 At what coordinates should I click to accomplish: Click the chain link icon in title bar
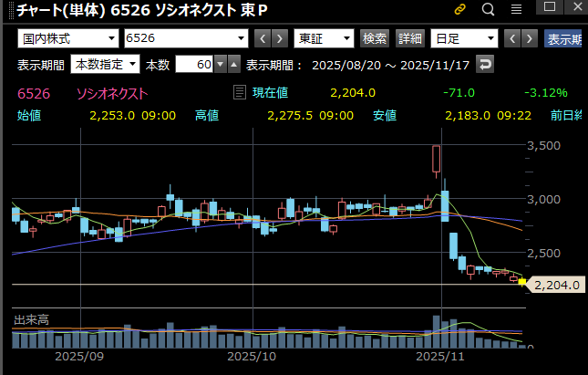(x=459, y=10)
